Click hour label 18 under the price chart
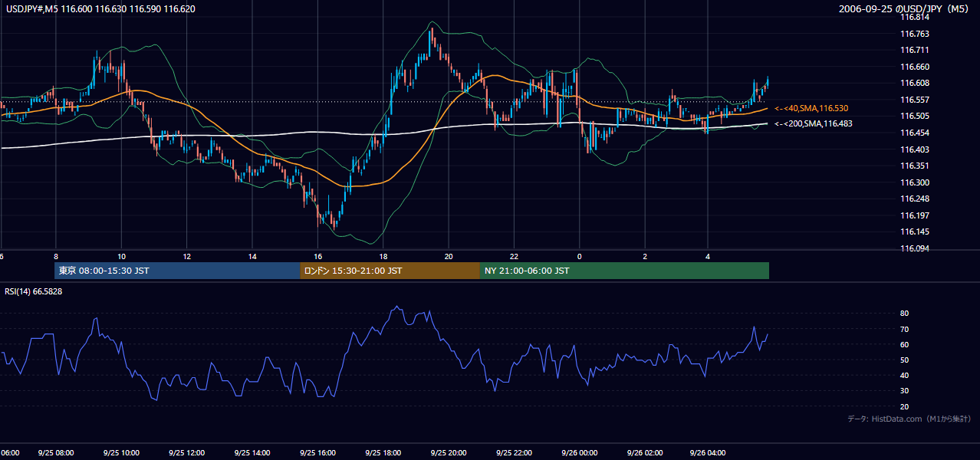The image size is (980, 460). coord(383,256)
